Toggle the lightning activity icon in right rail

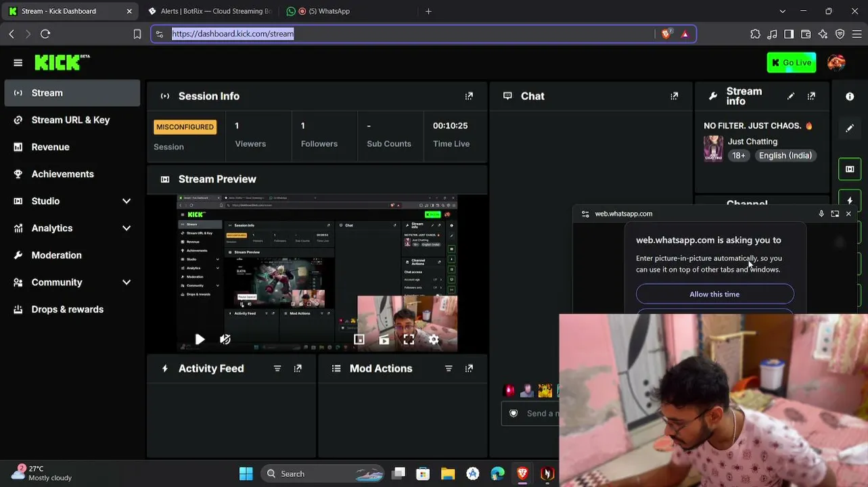point(850,201)
